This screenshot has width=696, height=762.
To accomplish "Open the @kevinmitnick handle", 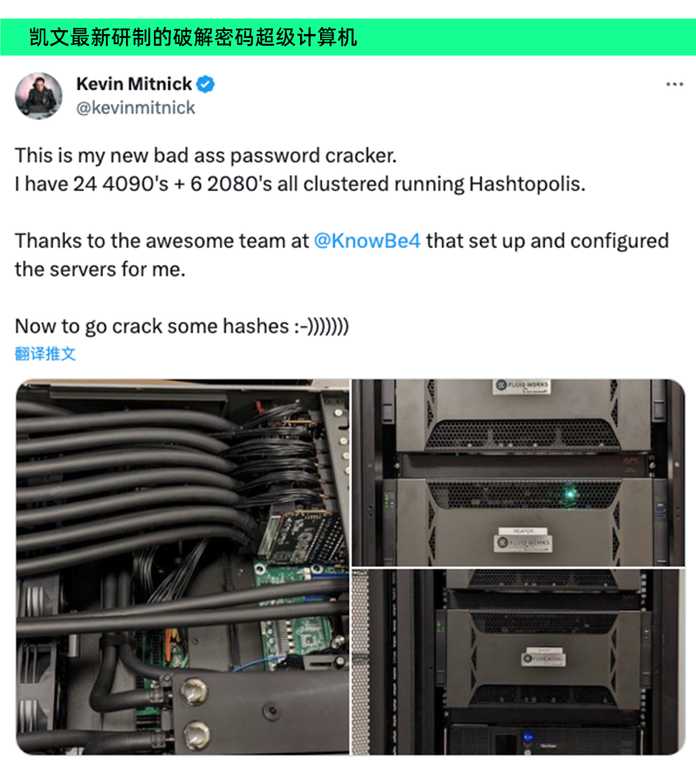I will click(136, 108).
